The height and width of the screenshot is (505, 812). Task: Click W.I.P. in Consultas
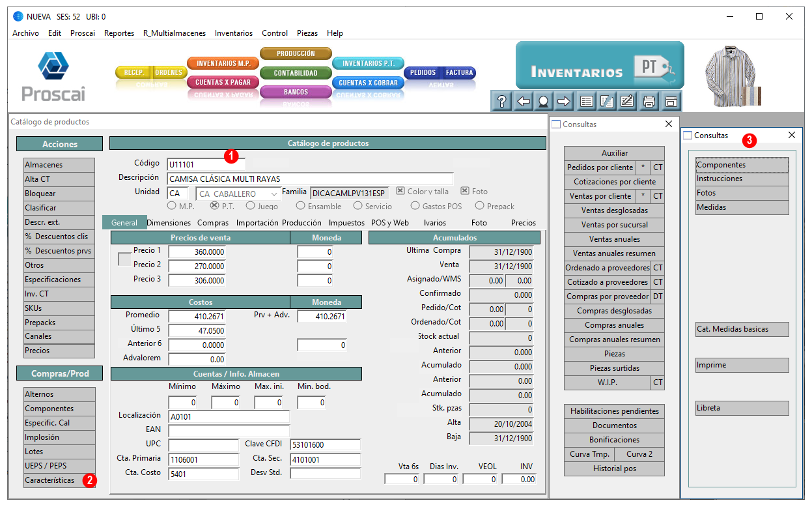608,382
